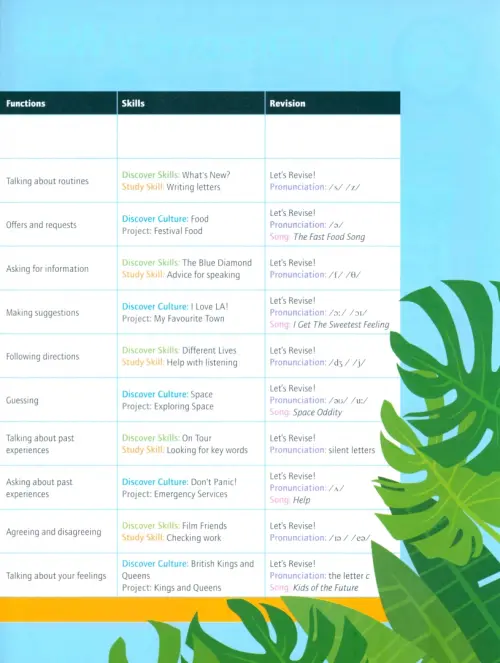This screenshot has width=500, height=663.
Task: Open 'Discover Skills: What's New?' entry
Action: (176, 175)
